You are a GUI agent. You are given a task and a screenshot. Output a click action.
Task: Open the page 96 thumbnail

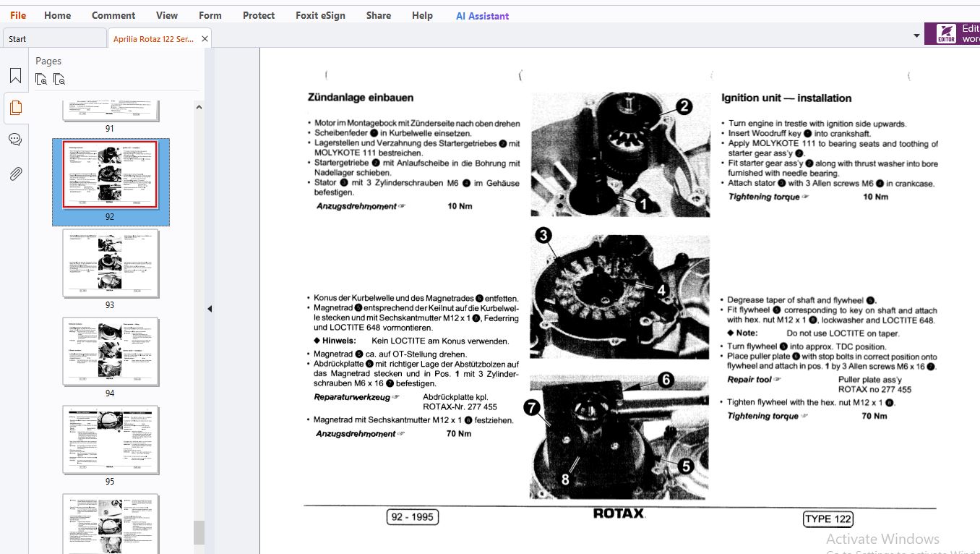[x=110, y=524]
